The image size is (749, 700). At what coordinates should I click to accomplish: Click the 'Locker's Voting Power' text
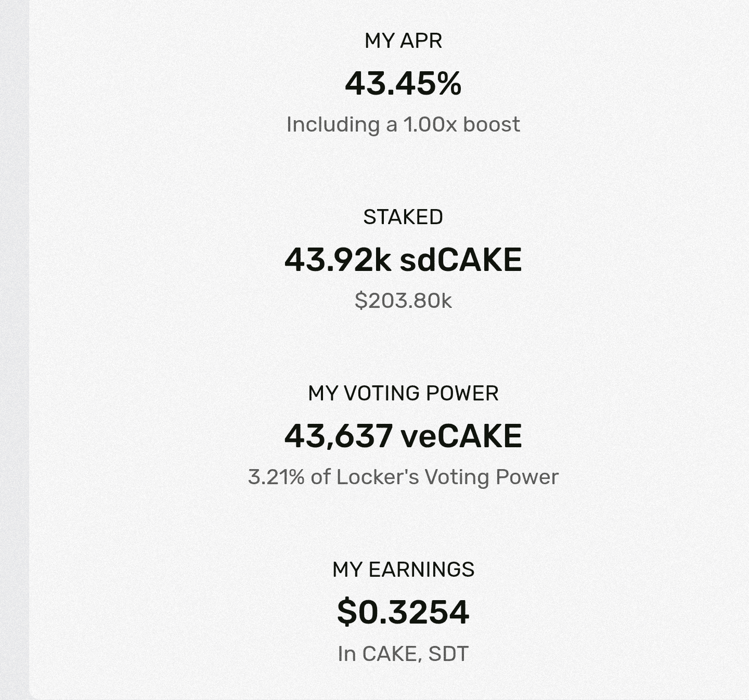pos(447,477)
